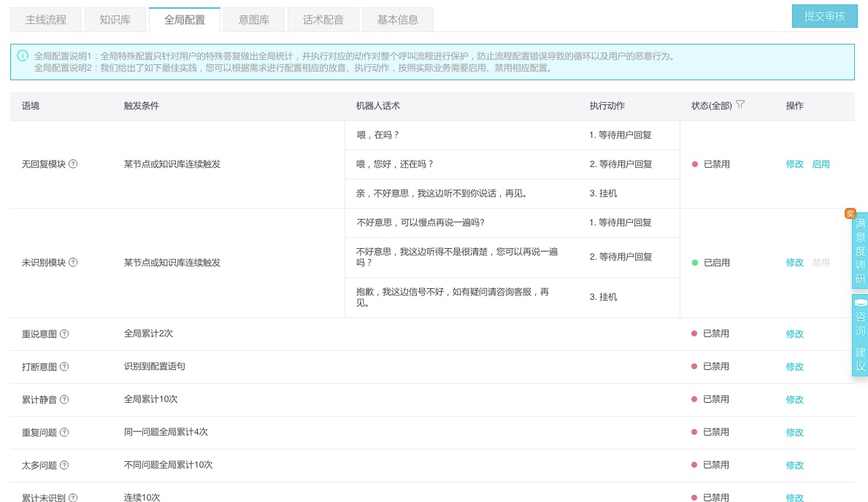Click action 3. 挂机 in 未识别模块
The image size is (868, 502).
[x=603, y=297]
